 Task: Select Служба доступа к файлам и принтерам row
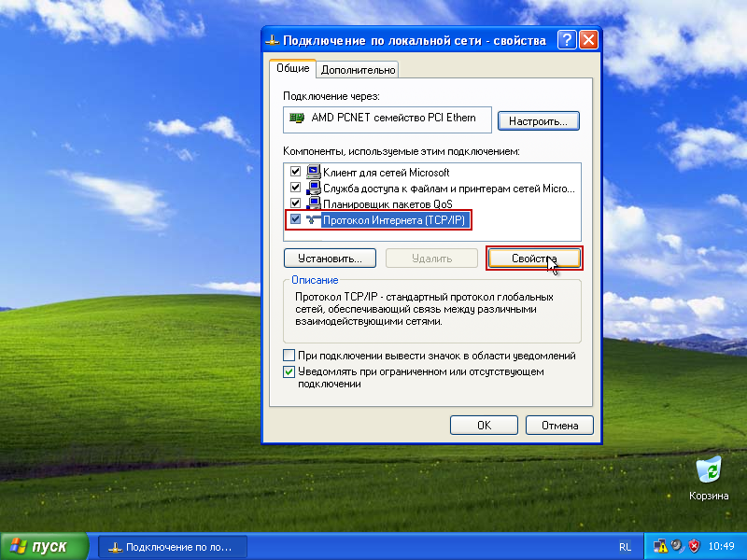click(x=449, y=189)
